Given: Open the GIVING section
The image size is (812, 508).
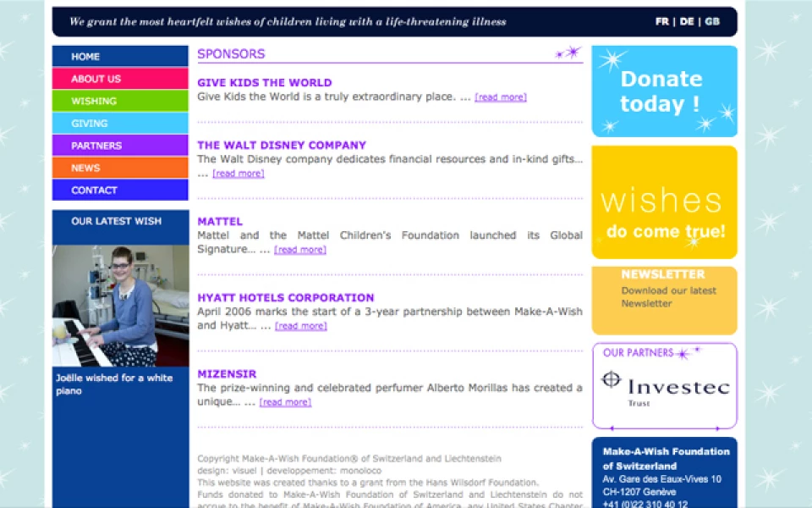Looking at the screenshot, I should pyautogui.click(x=120, y=123).
